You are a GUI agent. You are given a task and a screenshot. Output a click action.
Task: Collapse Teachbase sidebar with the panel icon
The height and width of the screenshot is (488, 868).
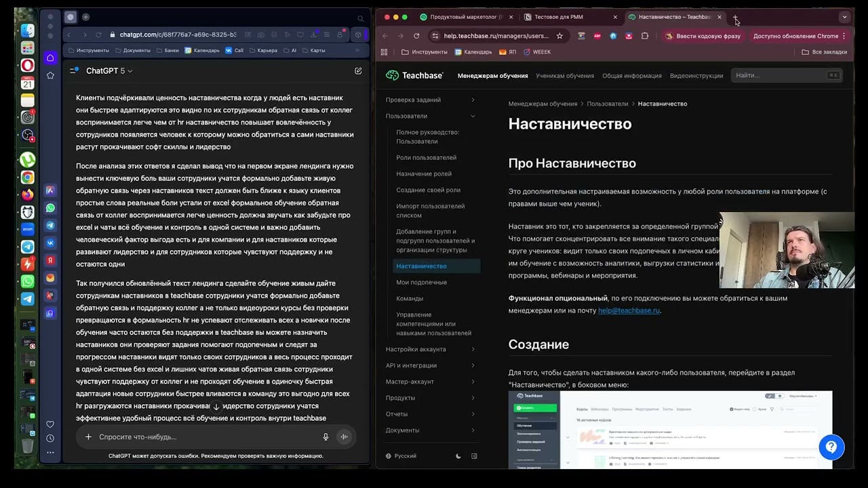pos(474,456)
